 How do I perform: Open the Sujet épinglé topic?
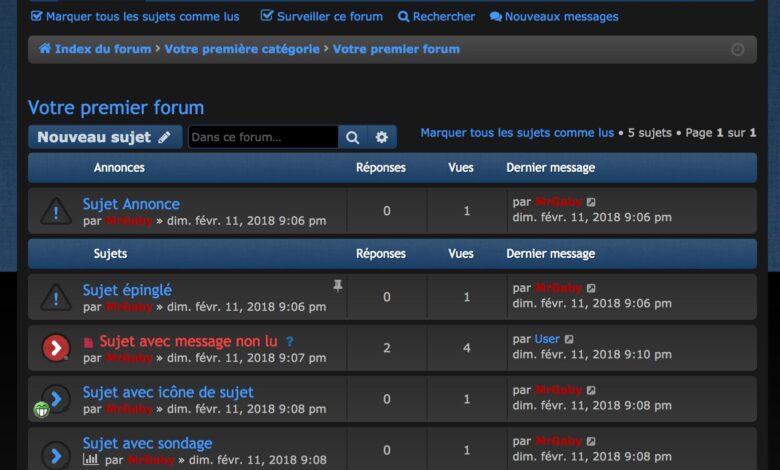point(127,290)
